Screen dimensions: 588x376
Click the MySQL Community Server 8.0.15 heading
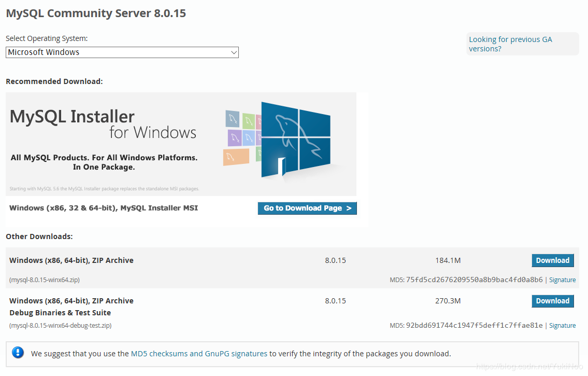click(96, 13)
